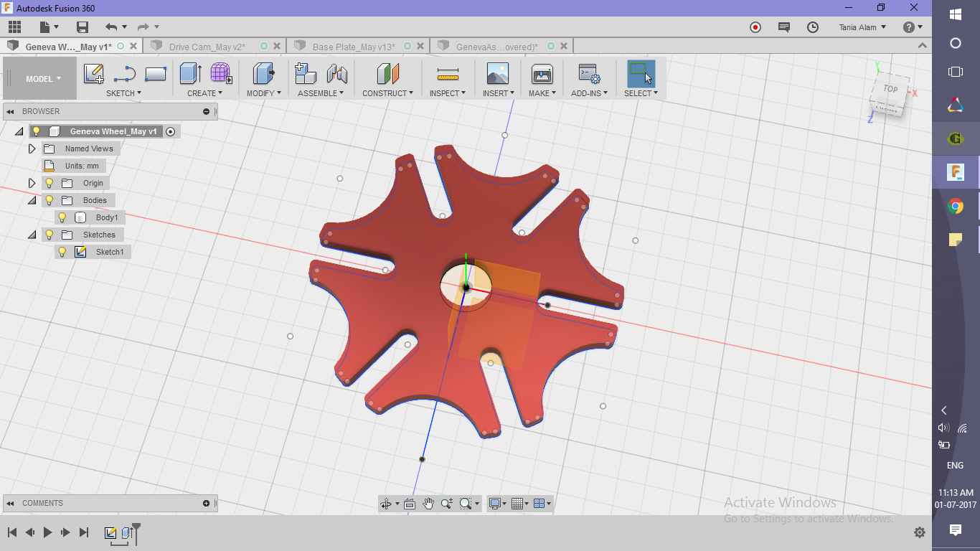Image resolution: width=980 pixels, height=551 pixels.
Task: Open the CONSTRUCT menu
Action: (387, 93)
